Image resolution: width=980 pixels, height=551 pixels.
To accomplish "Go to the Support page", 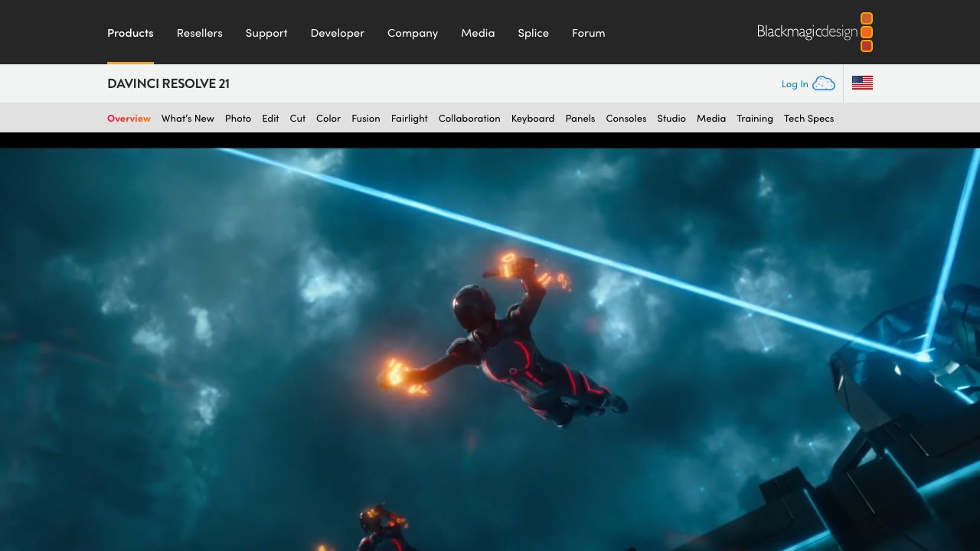I will click(266, 33).
